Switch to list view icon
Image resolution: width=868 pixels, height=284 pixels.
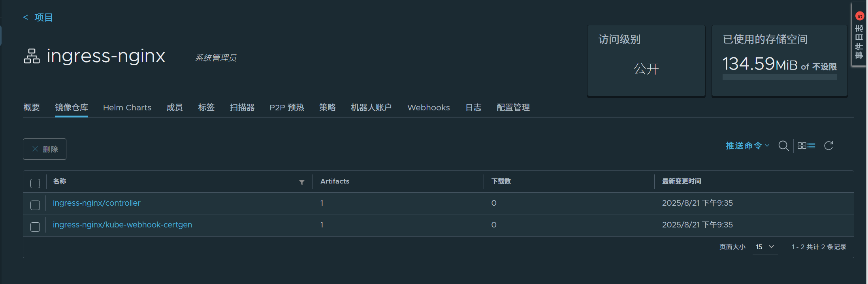(812, 146)
